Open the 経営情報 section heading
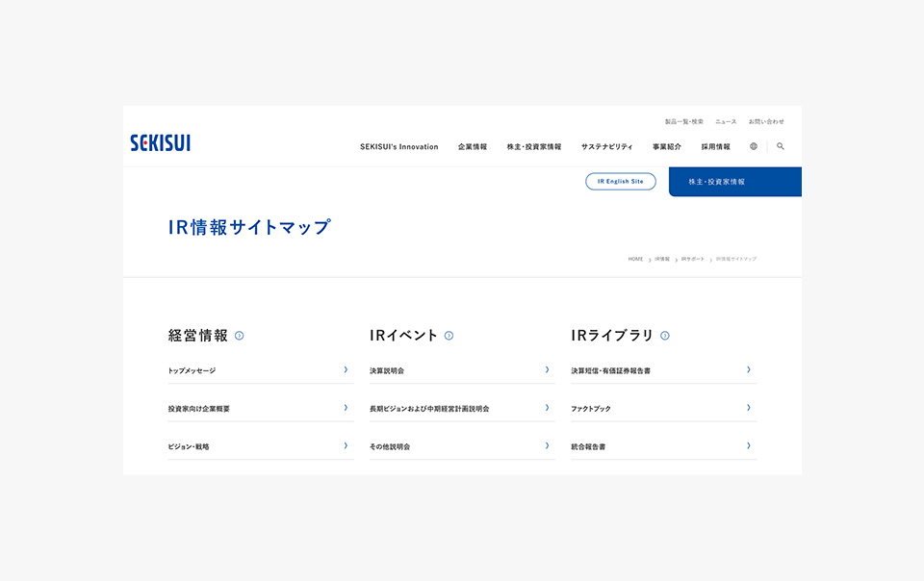Screen dimensions: 924x581 [x=198, y=336]
